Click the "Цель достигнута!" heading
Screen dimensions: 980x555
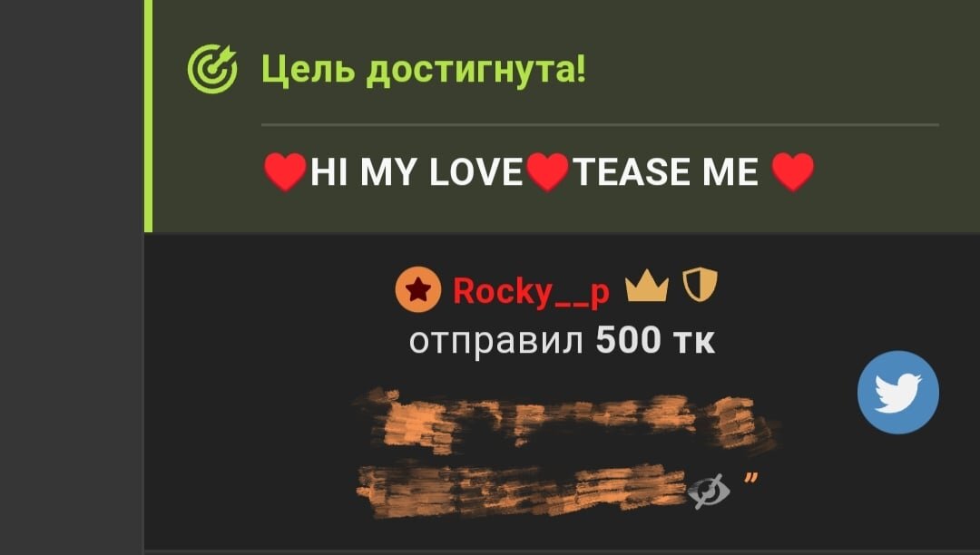coord(424,69)
